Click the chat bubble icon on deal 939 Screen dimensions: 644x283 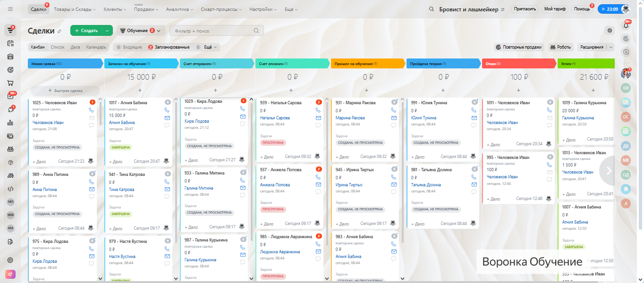[318, 125]
